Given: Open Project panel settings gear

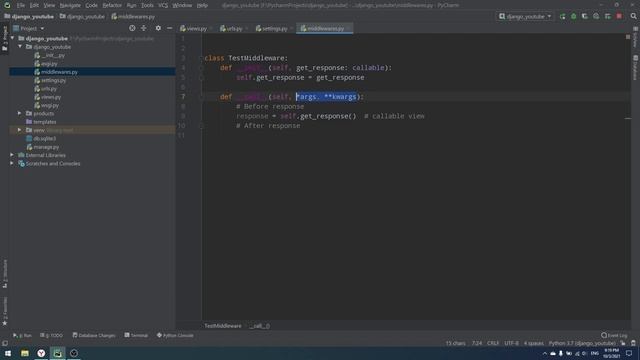Looking at the screenshot, I should [158, 28].
